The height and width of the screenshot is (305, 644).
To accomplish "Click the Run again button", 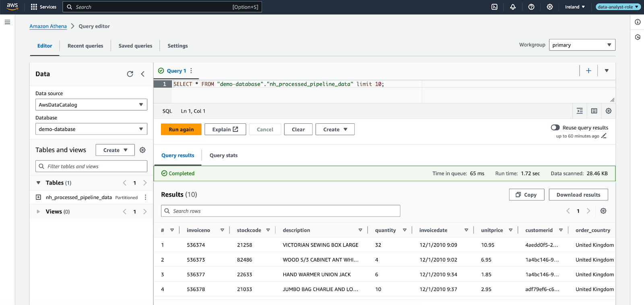I will tap(181, 129).
